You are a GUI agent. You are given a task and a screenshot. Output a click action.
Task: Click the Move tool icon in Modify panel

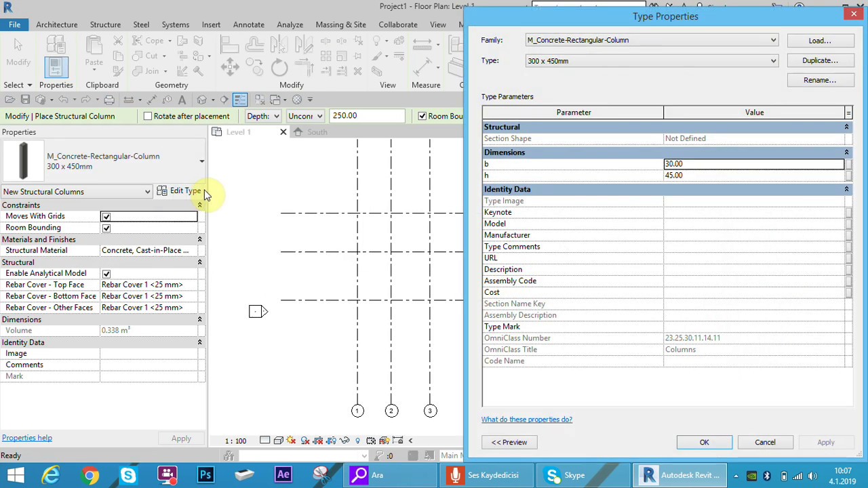(229, 66)
